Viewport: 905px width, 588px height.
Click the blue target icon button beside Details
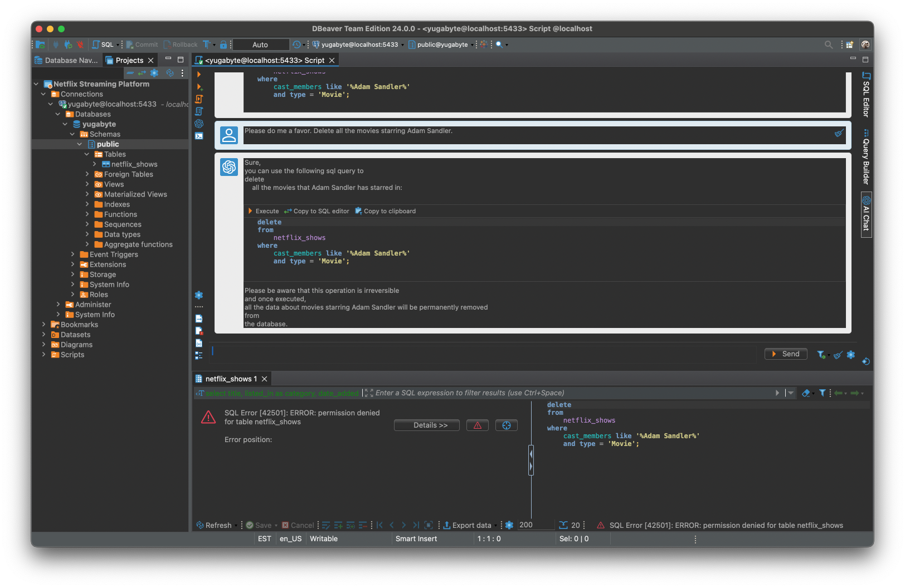click(507, 425)
